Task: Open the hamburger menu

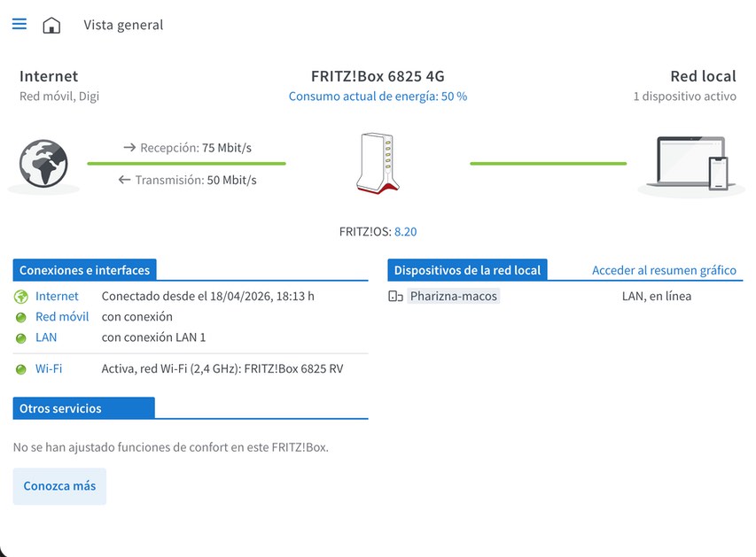Action: 19,24
